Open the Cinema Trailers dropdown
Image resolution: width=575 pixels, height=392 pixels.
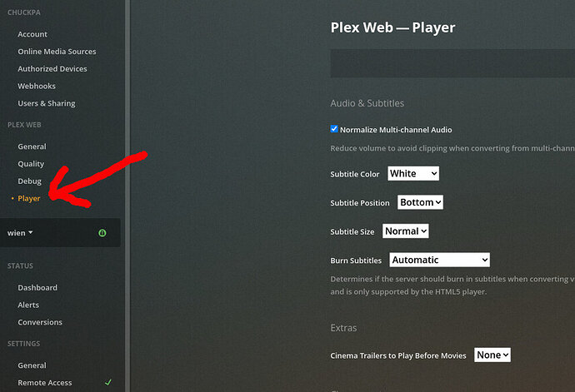pyautogui.click(x=492, y=355)
